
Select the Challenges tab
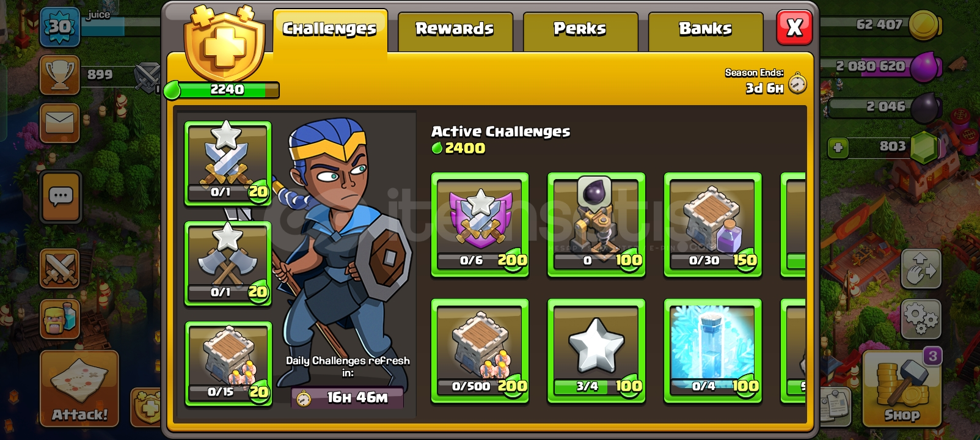330,29
